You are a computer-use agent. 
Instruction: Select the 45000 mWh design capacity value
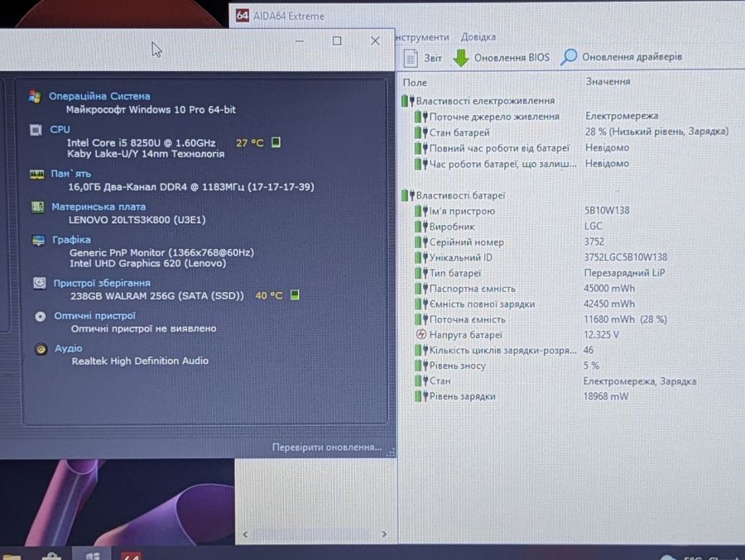(609, 289)
